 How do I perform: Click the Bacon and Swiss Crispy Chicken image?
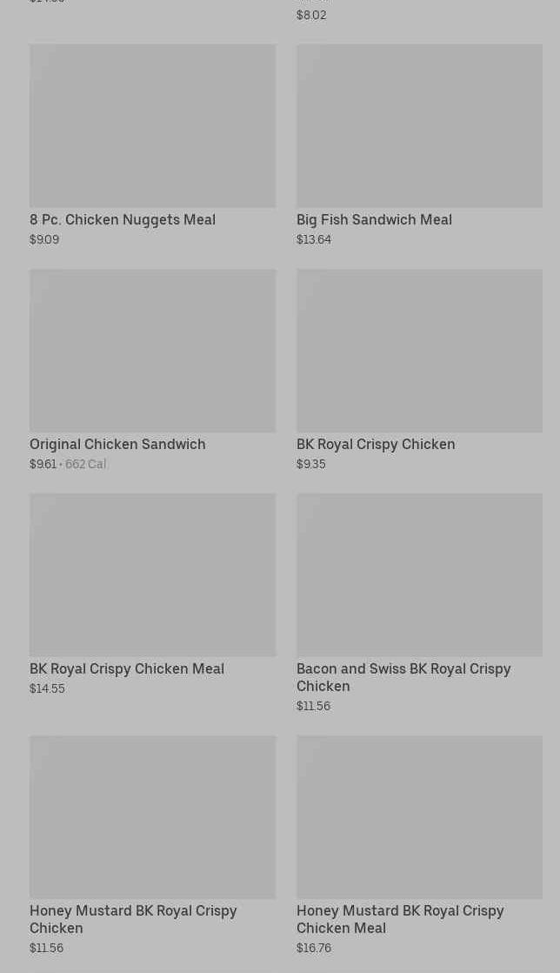click(x=419, y=575)
